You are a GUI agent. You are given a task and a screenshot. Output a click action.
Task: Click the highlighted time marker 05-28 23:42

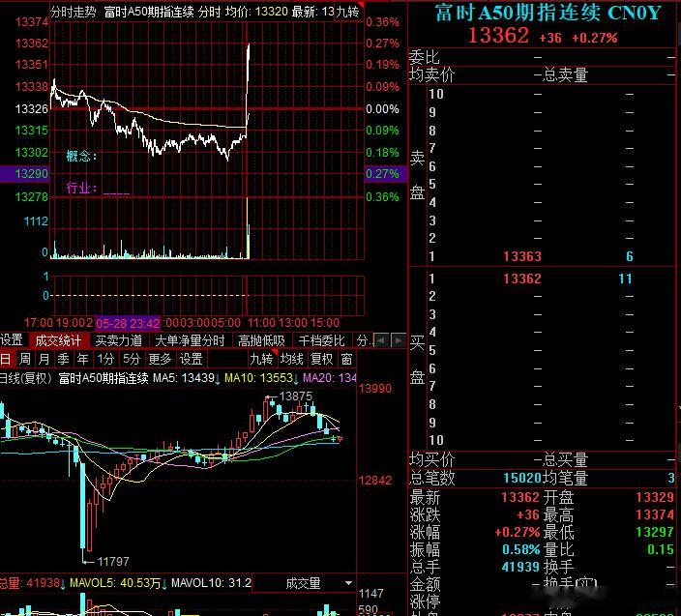click(128, 323)
